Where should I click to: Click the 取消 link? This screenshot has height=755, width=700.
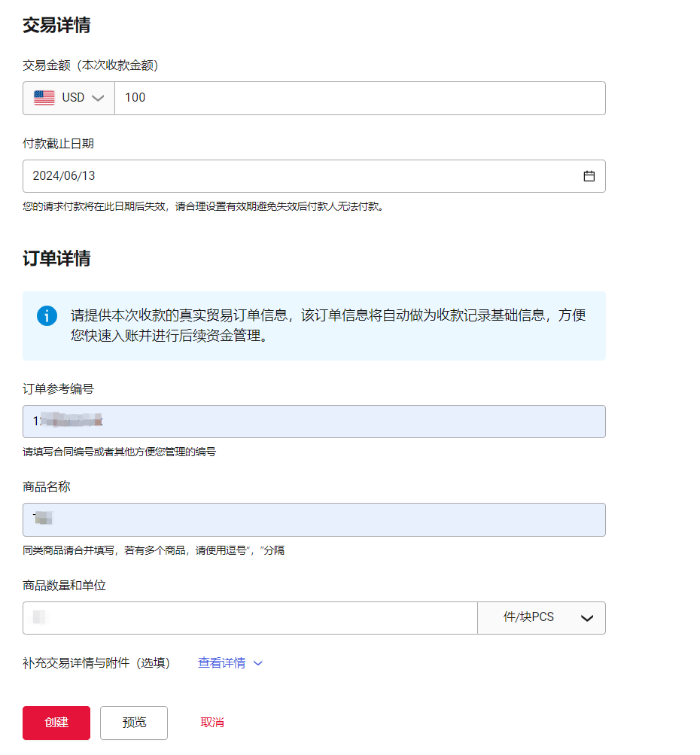tap(212, 722)
